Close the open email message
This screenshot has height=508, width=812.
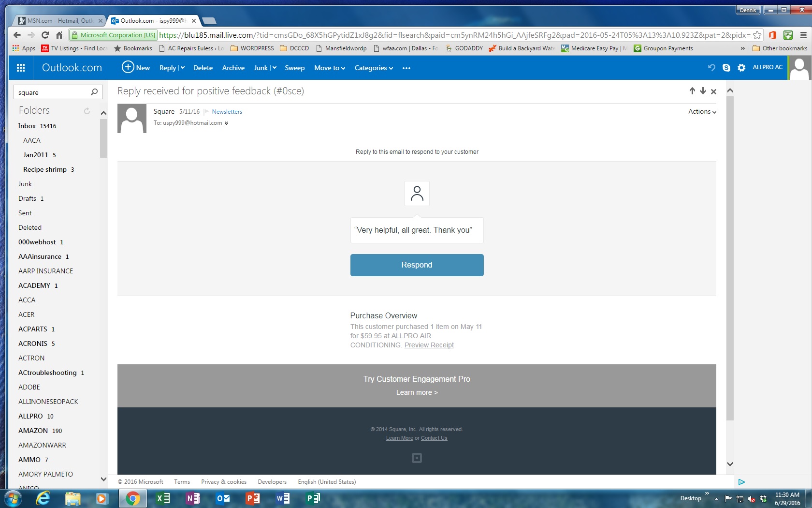pos(713,91)
